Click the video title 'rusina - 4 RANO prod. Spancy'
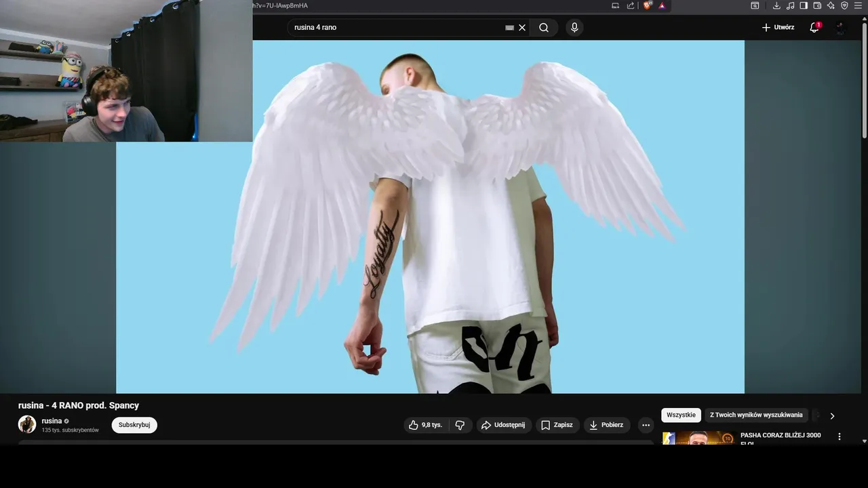Viewport: 868px width, 488px height. [79, 405]
